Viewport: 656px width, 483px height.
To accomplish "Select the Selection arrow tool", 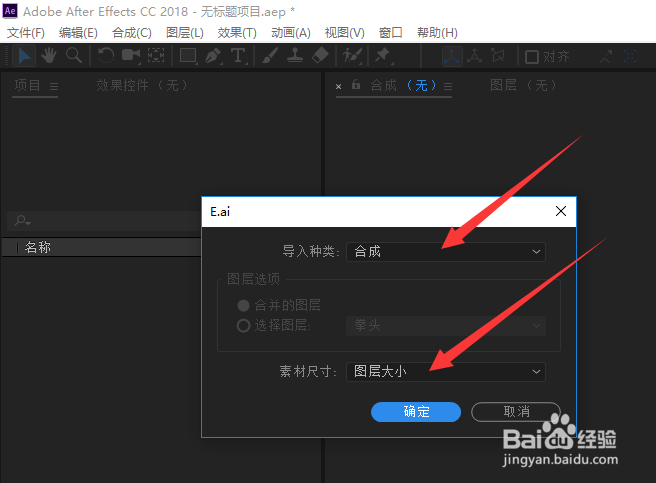I will pyautogui.click(x=24, y=56).
